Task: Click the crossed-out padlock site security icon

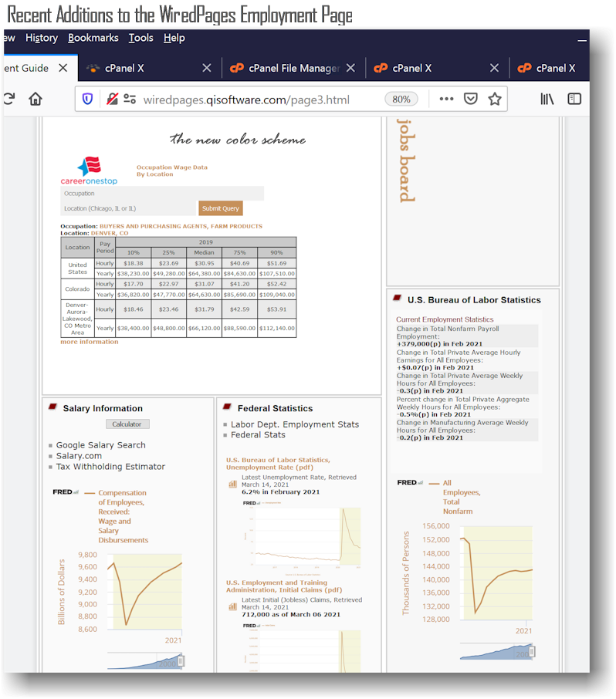Action: [112, 99]
